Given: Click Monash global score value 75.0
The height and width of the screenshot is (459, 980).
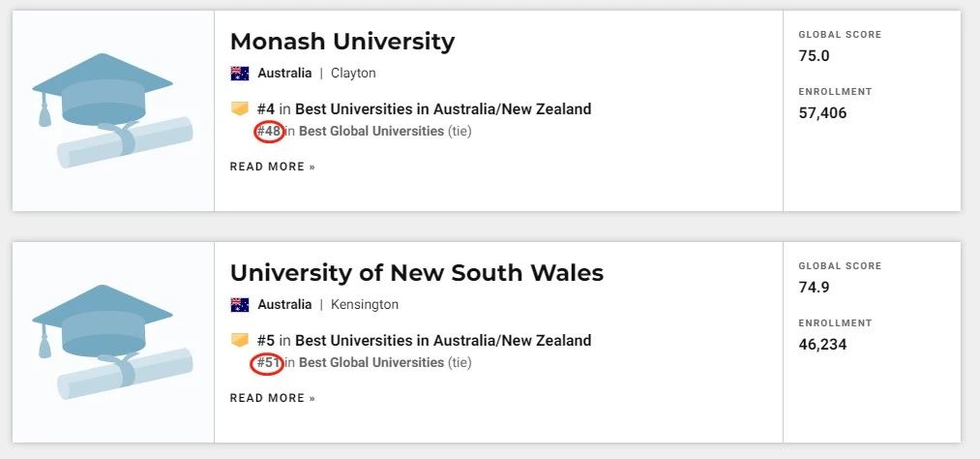Looking at the screenshot, I should point(814,56).
